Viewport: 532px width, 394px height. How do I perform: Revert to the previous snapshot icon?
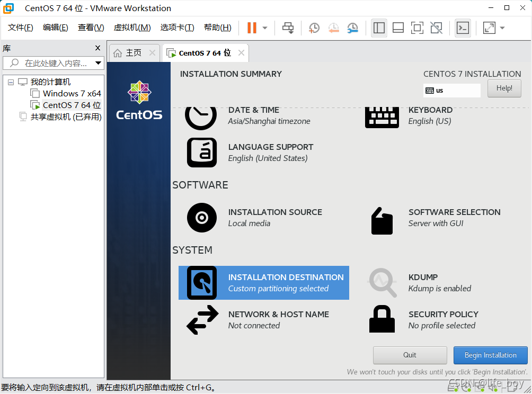(333, 28)
